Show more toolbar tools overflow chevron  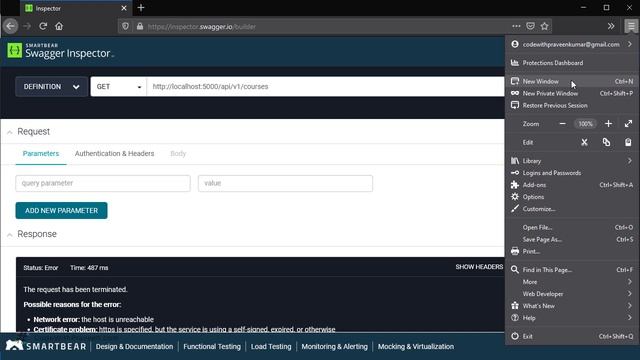coord(611,26)
